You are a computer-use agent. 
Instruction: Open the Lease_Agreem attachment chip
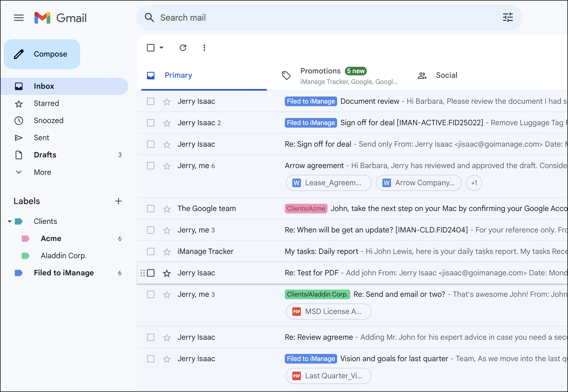pyautogui.click(x=329, y=183)
